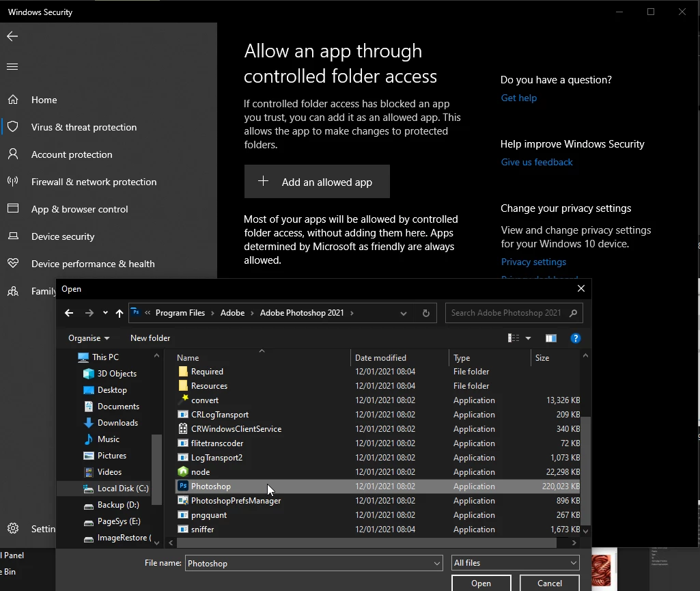The width and height of the screenshot is (700, 591).
Task: Open the Home section
Action: coord(44,100)
